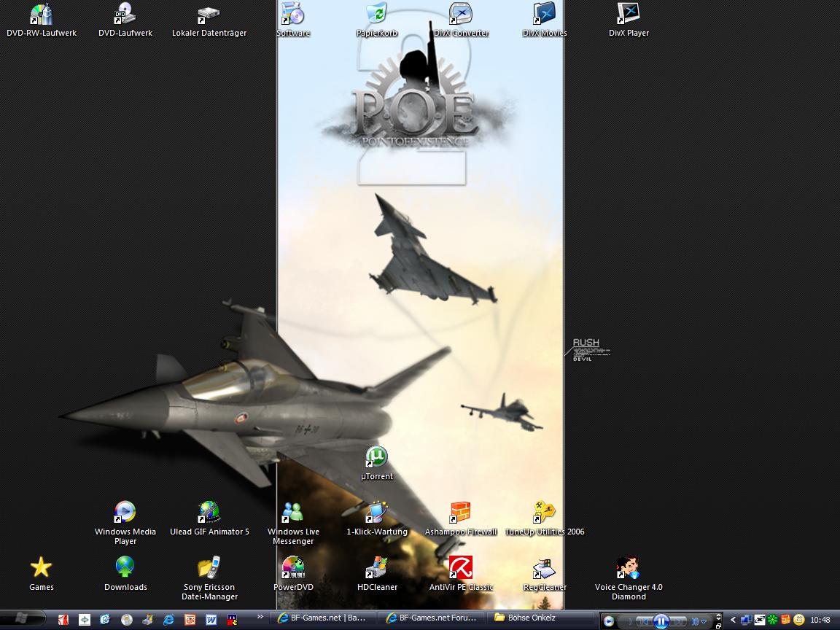Select Windows Media Player desktop icon
Viewport: 840px width, 630px height.
125,524
